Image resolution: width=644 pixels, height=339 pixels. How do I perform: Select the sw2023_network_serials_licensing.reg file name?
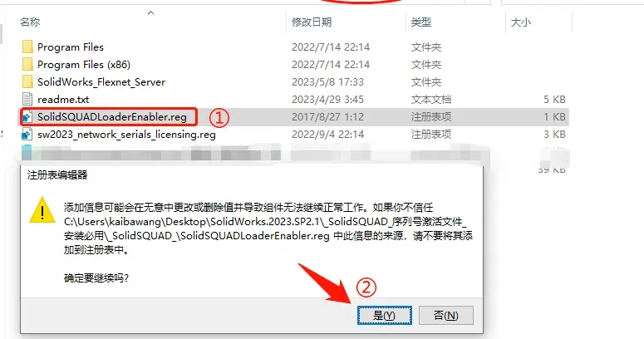point(126,135)
